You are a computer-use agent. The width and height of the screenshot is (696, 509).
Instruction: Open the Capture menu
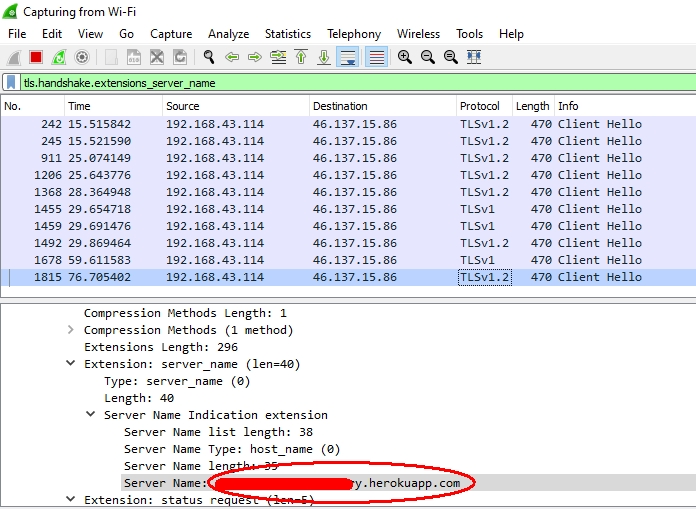click(x=171, y=34)
